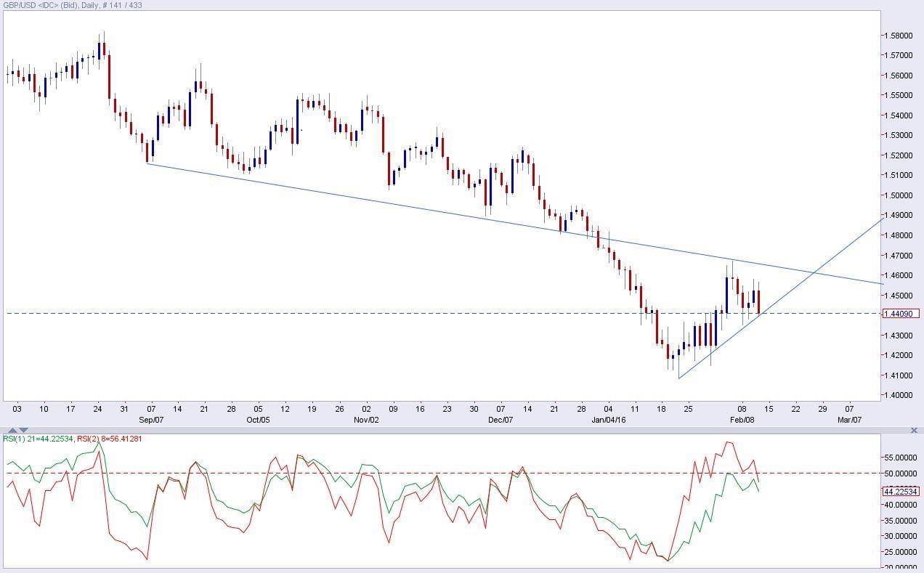Click the Dec/07 date axis label
Screen dimensions: 924x573
click(500, 420)
